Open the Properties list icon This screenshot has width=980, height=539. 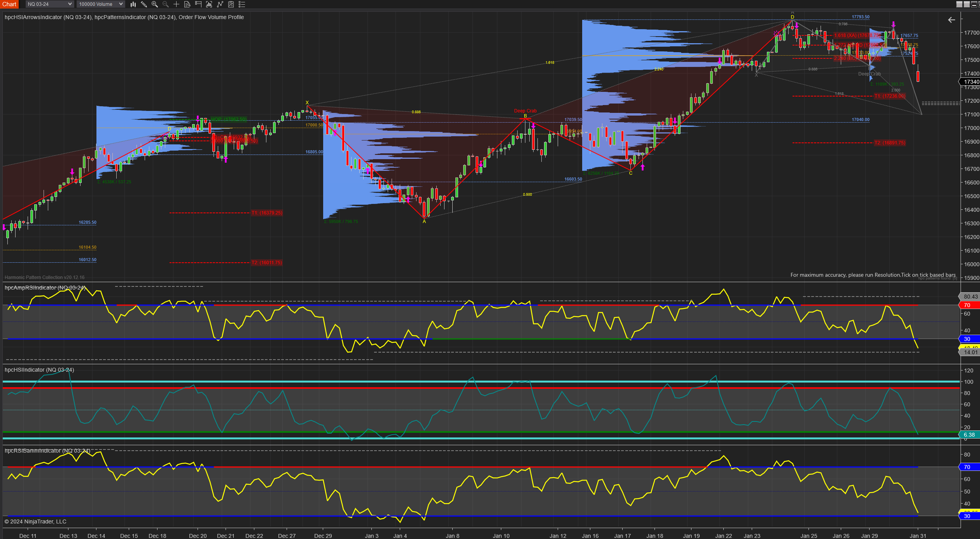241,4
